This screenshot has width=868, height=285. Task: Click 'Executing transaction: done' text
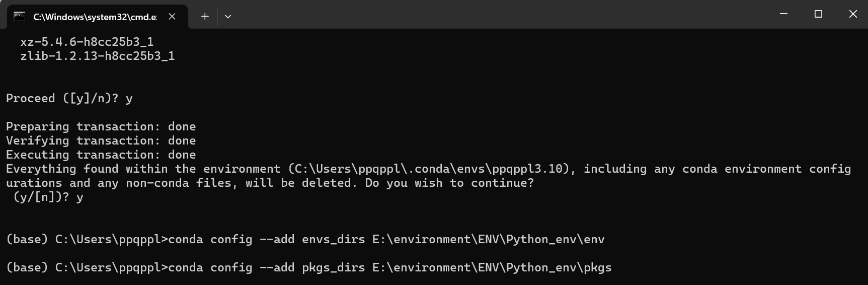pyautogui.click(x=101, y=155)
